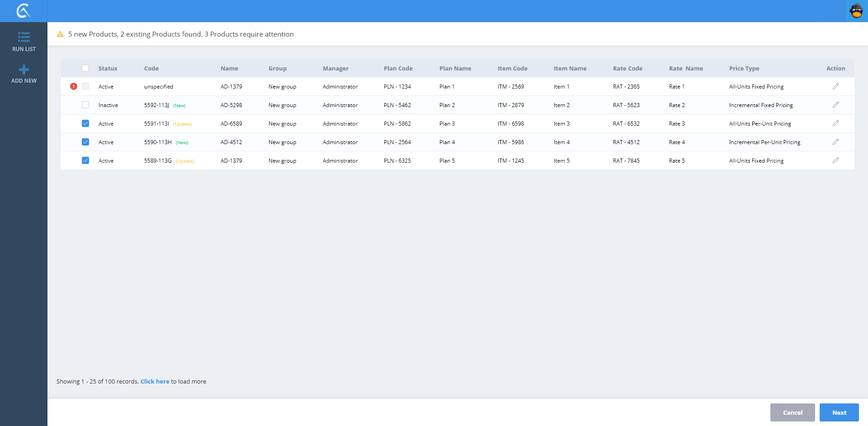Uncheck the 5591-113I row checkbox
Viewport: 868px width, 426px height.
[x=85, y=123]
